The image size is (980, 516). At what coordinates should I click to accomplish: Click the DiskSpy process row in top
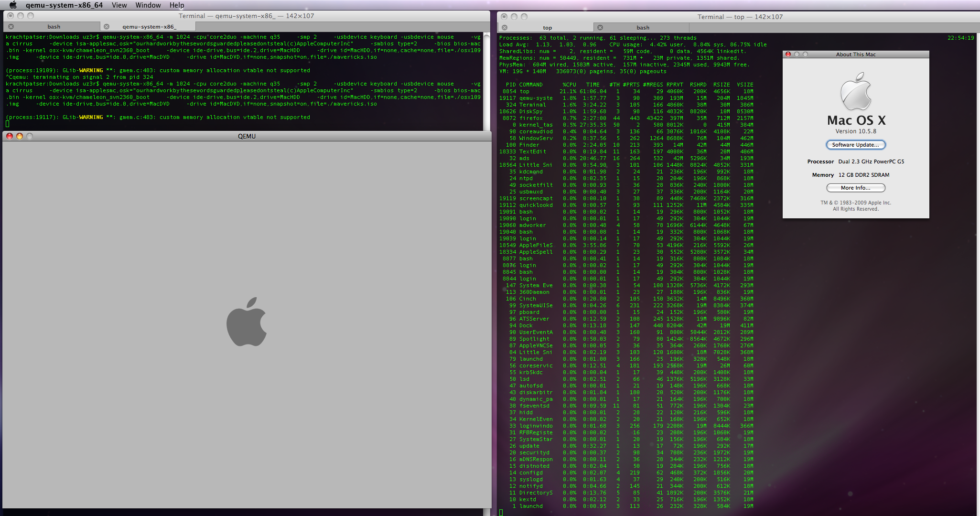coord(626,111)
